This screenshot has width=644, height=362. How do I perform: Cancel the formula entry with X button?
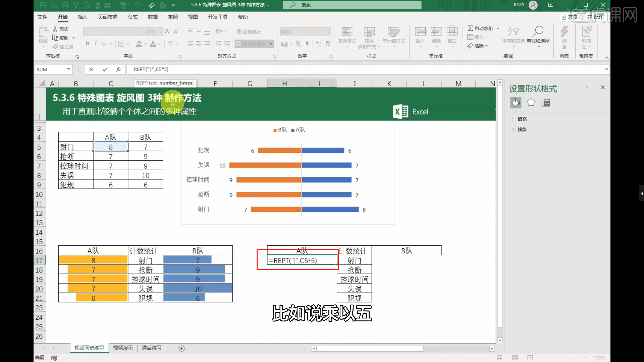pyautogui.click(x=91, y=69)
